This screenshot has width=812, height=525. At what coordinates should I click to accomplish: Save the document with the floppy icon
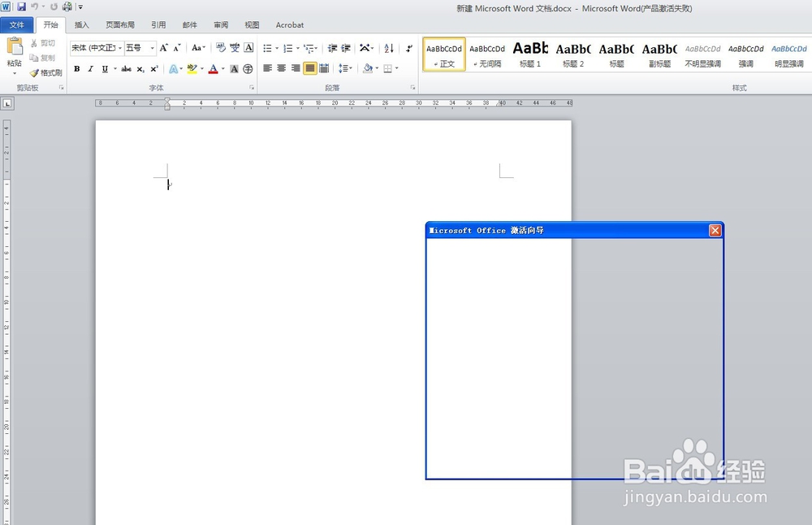pyautogui.click(x=21, y=7)
